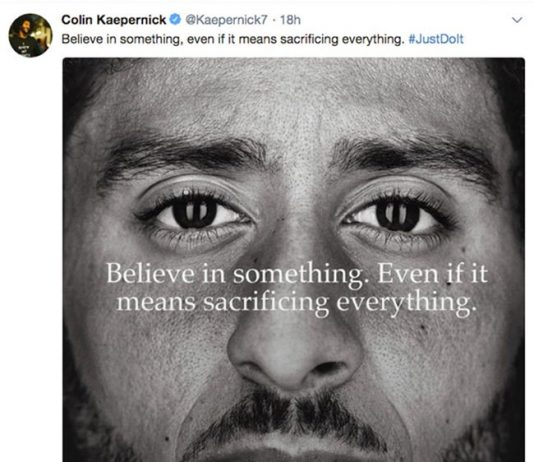This screenshot has width=534, height=462.
Task: Click the image caption 'means sacrificing everything.'
Action: pyautogui.click(x=296, y=302)
